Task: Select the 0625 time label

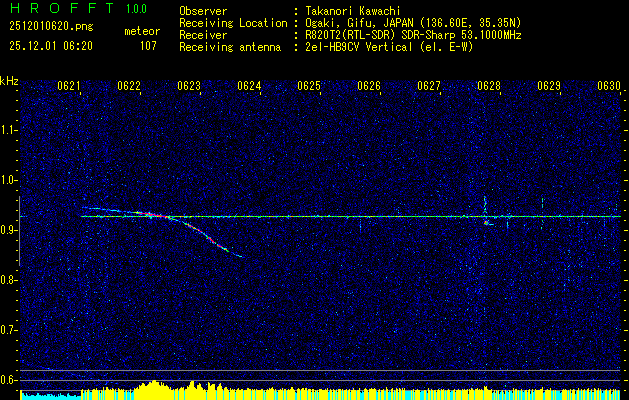Action: click(309, 86)
